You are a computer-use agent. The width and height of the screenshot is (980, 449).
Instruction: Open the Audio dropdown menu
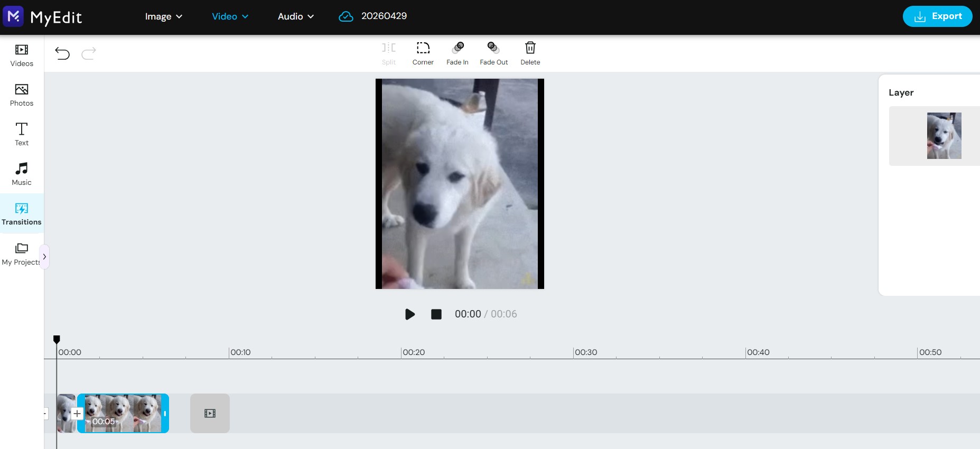pos(296,16)
